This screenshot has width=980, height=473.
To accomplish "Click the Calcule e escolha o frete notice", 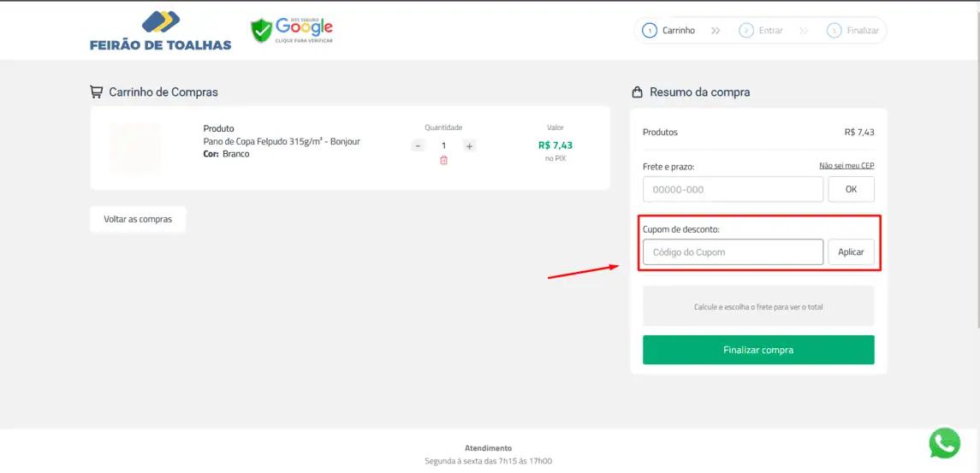I will click(x=758, y=306).
